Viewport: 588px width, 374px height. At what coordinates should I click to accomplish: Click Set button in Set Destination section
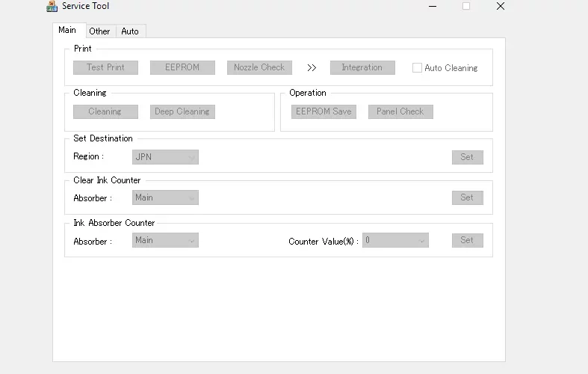468,157
